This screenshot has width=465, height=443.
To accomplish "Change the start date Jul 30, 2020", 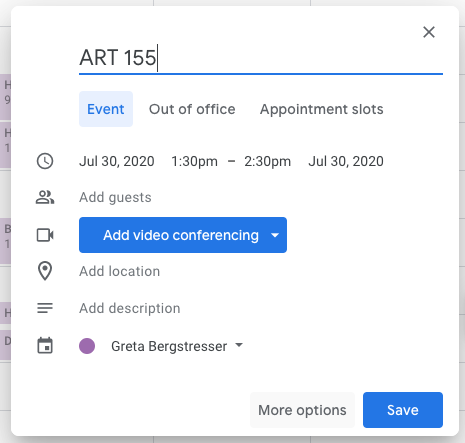I will [117, 161].
